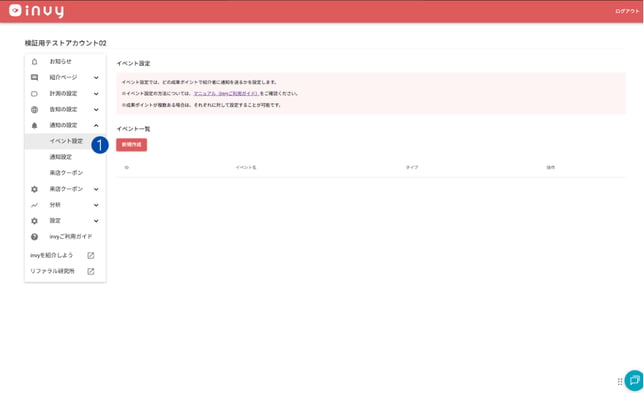Select the 来店クーポン submenu item under 通知設定

coord(66,173)
